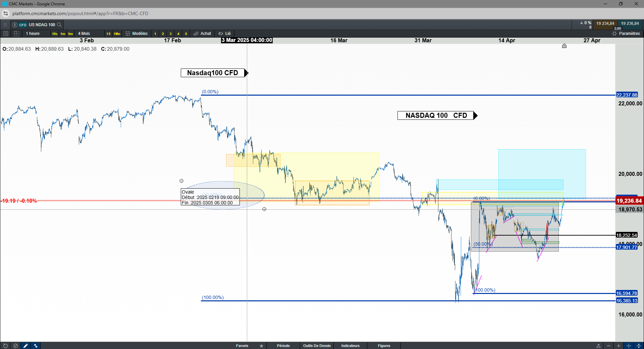Click the home marker on the time axis

pos(564,46)
